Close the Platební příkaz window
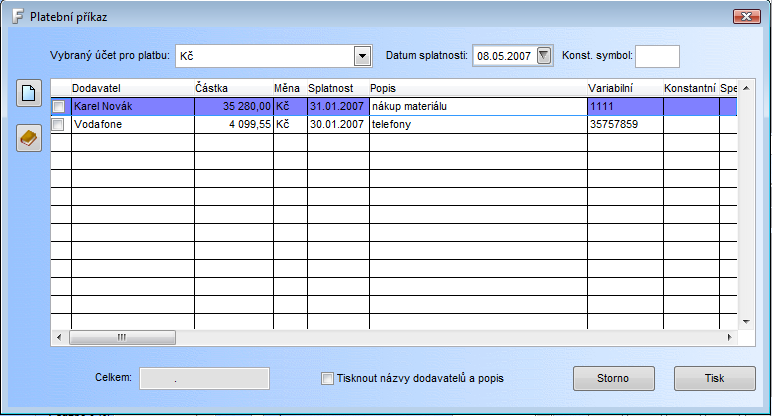The height and width of the screenshot is (416, 772). click(746, 16)
